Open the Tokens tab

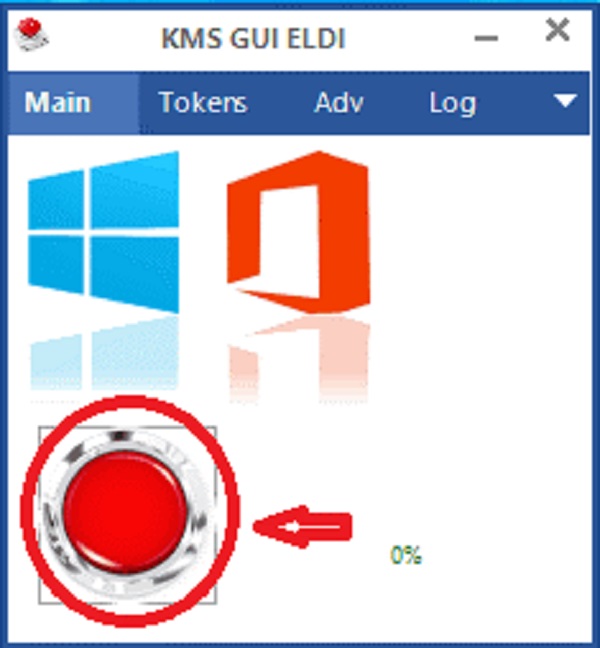(x=203, y=103)
